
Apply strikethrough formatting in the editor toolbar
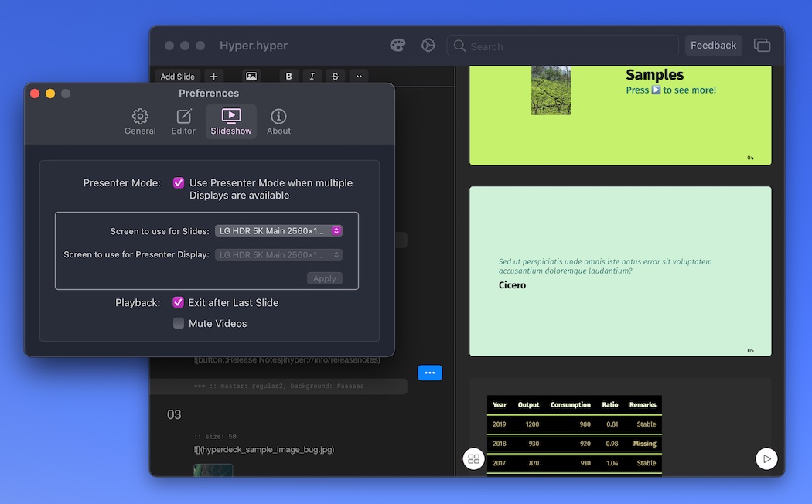tap(335, 76)
